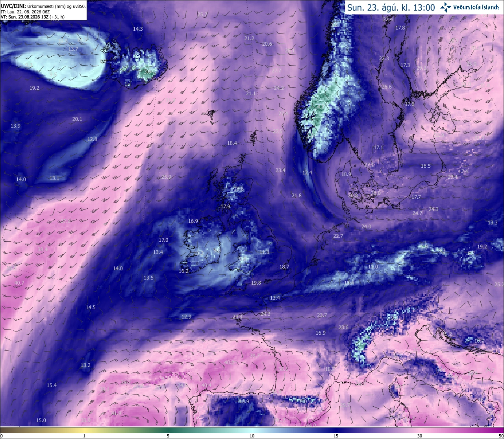This screenshot has height=439, width=504.
Task: Click the 14.3 value north of Iceland
Action: [x=138, y=29]
